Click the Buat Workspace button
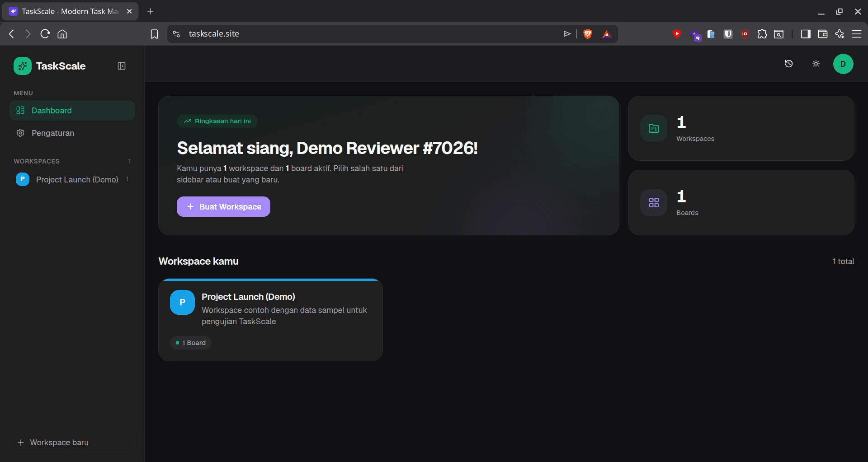 point(223,206)
